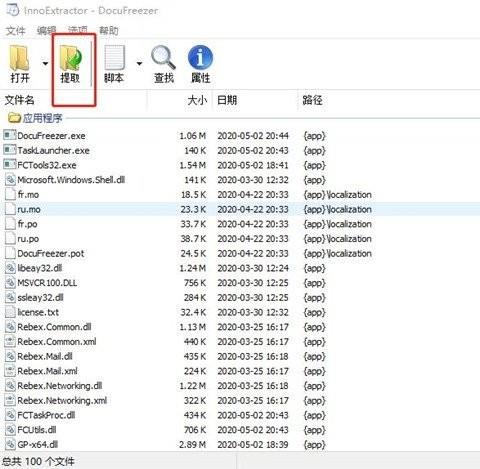Select the file name DocuFreezer.pot
The height and width of the screenshot is (469, 480).
click(51, 253)
